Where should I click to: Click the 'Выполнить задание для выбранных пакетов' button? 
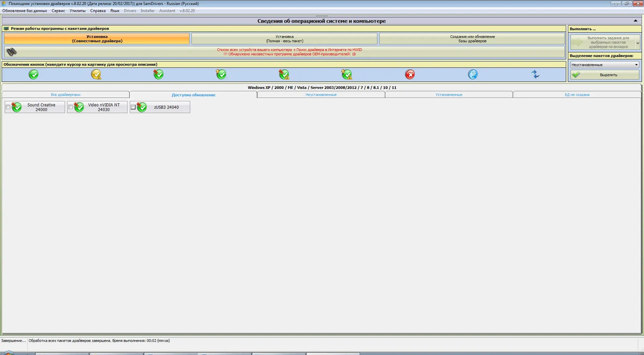pyautogui.click(x=603, y=43)
